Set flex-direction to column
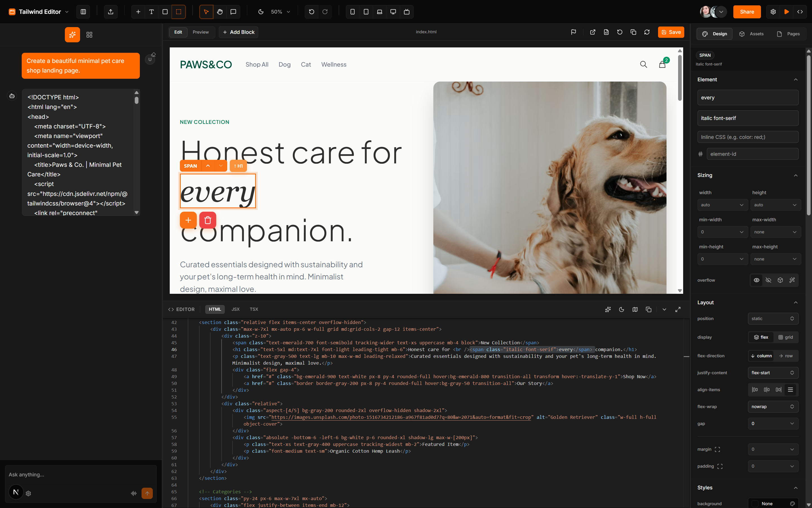Viewport: 812px width, 508px height. tap(761, 356)
